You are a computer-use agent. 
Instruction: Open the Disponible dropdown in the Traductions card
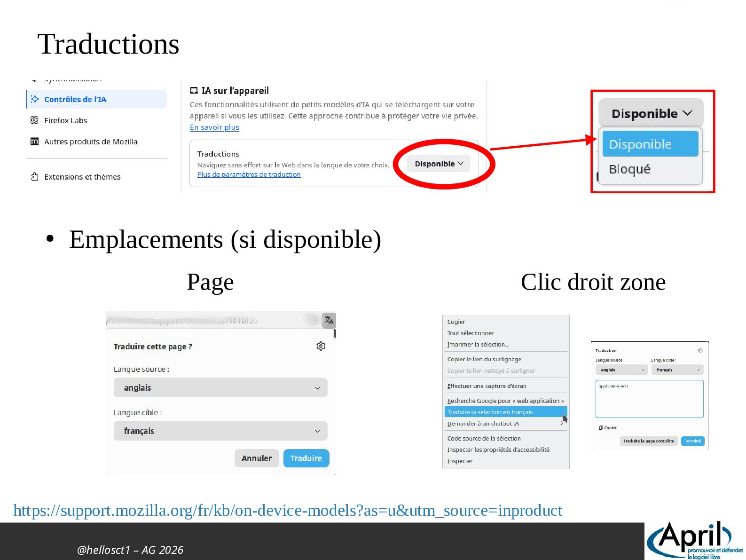coord(439,164)
